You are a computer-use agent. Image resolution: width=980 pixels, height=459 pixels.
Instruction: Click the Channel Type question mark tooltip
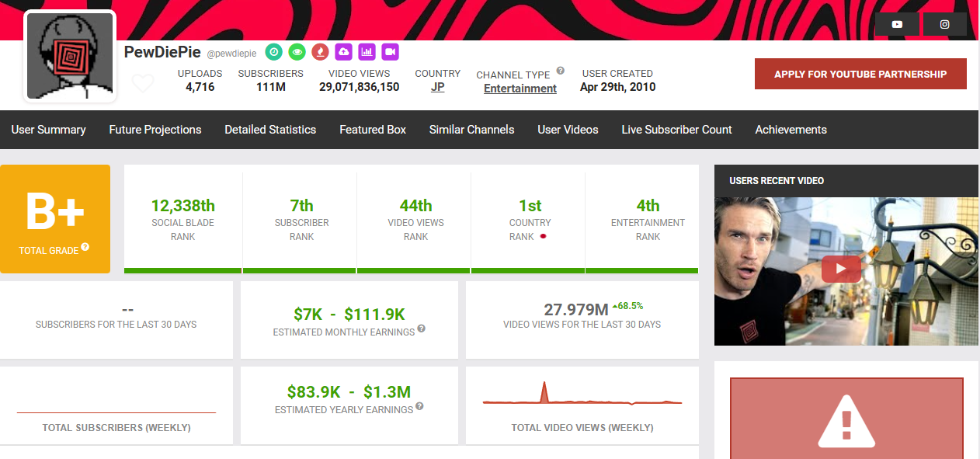coord(560,70)
